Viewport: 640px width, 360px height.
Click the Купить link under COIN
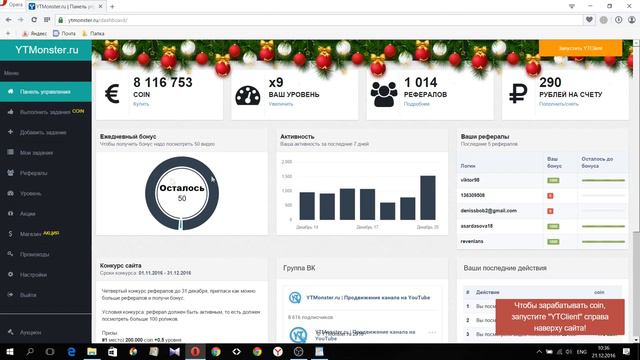[x=141, y=104]
